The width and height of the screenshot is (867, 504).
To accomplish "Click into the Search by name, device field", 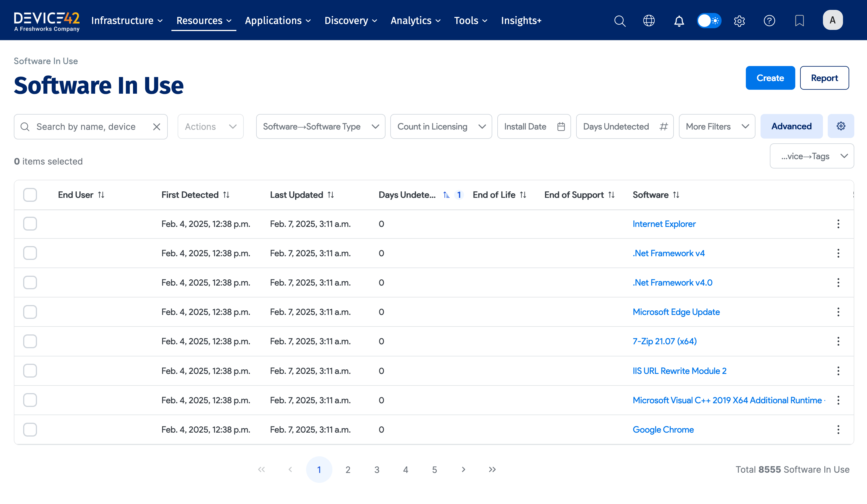I will 91,127.
